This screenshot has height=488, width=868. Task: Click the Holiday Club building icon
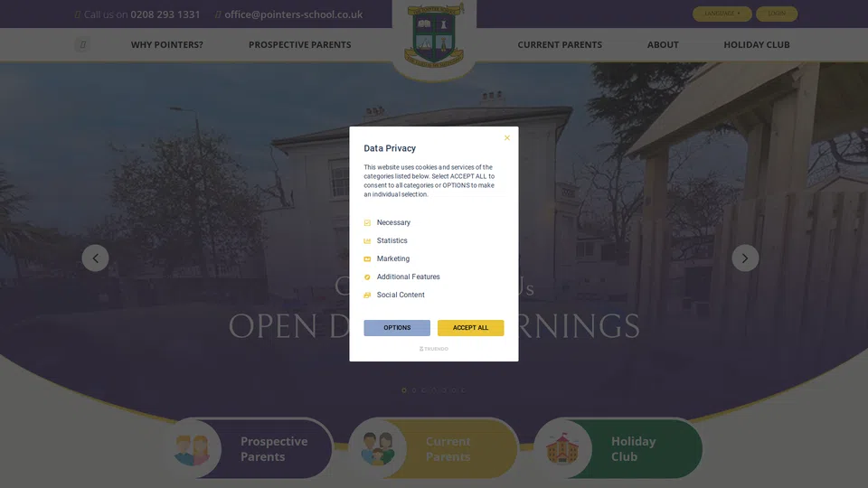[x=562, y=447]
